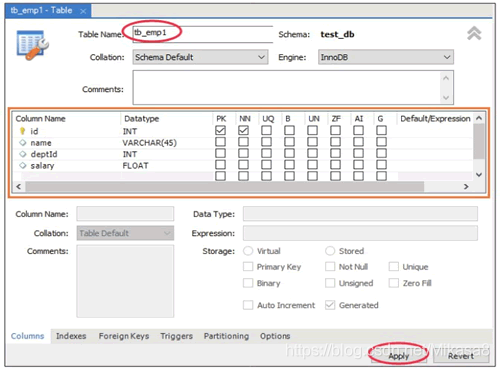Toggle the Generated checkbox
This screenshot has height=369, width=500.
tap(330, 305)
